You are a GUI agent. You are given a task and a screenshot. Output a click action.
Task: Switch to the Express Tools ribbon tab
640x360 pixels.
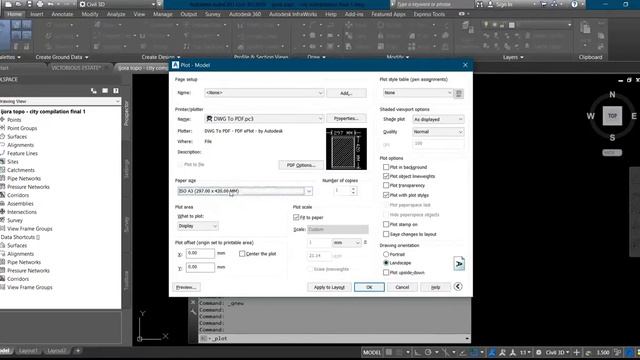pyautogui.click(x=429, y=14)
